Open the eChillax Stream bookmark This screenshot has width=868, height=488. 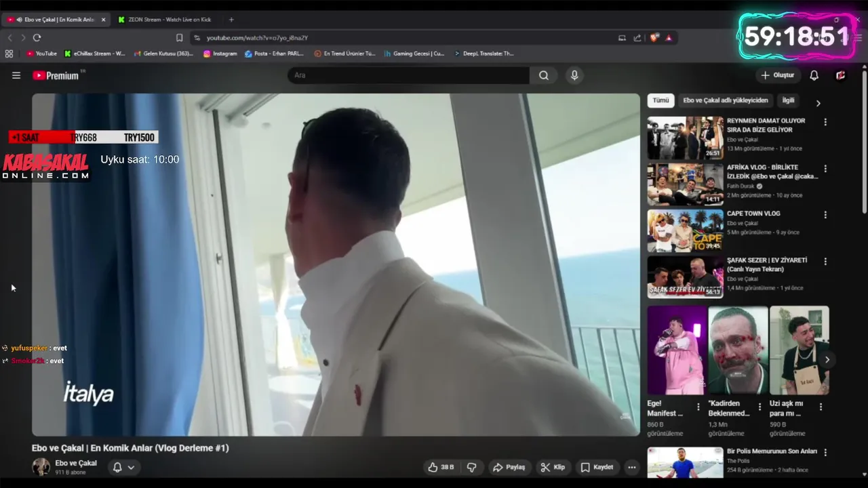(x=95, y=54)
